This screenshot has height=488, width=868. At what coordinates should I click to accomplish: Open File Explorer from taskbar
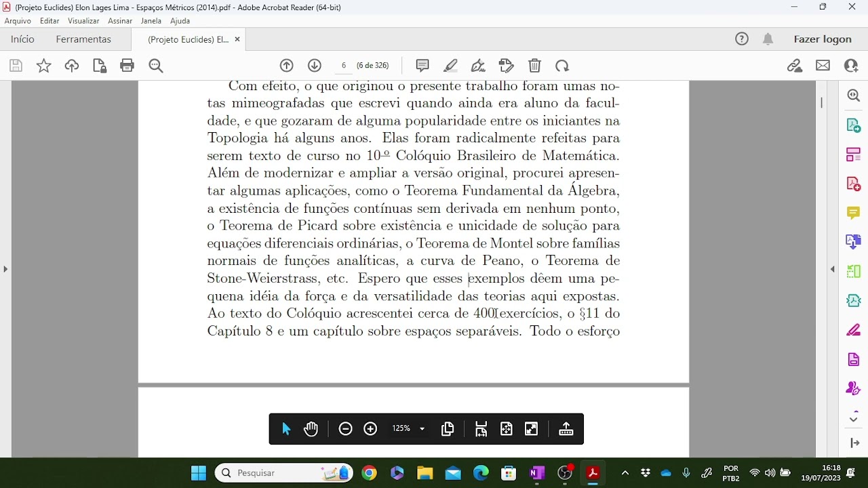point(425,473)
